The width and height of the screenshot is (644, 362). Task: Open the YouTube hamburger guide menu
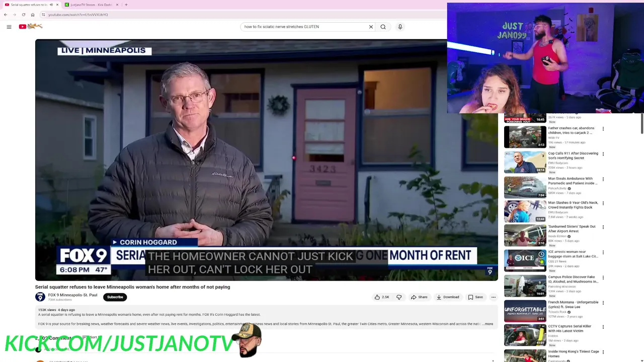9,27
